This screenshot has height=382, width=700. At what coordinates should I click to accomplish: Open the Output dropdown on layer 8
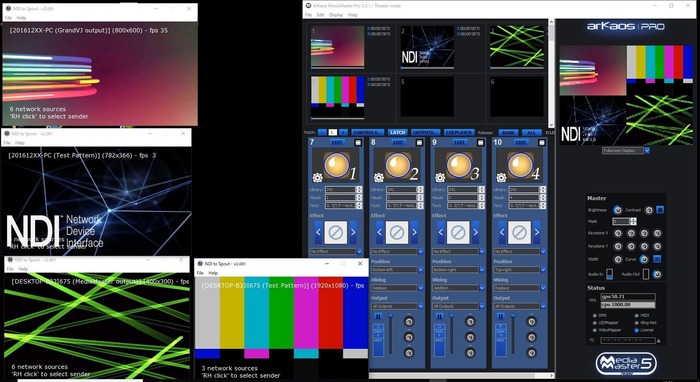pos(397,306)
